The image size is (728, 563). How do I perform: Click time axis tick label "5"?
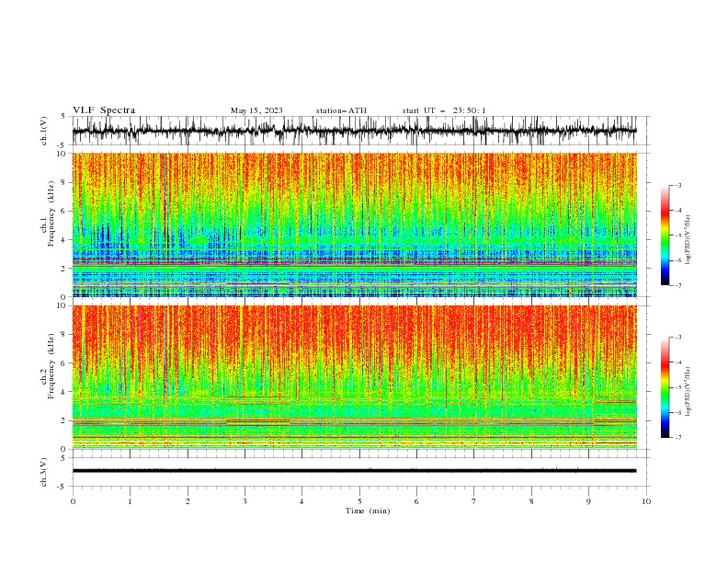point(359,501)
